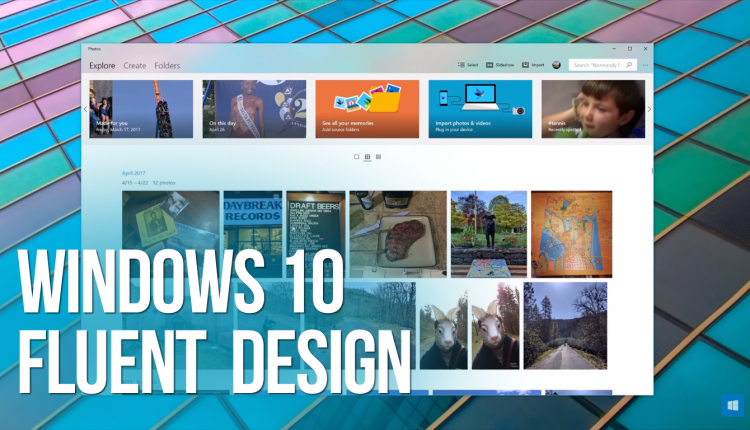750x430 pixels.
Task: Open the 'Made for you' card
Action: tap(141, 109)
